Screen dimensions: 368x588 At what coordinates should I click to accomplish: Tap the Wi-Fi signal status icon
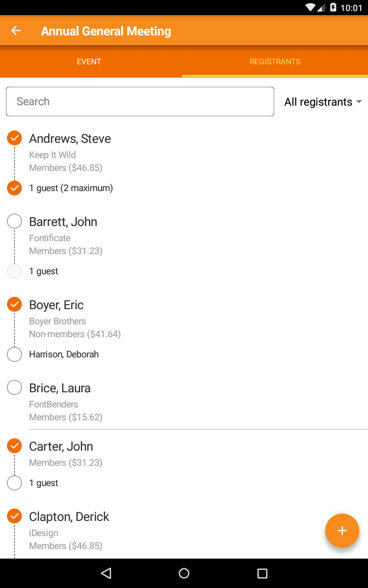(310, 8)
